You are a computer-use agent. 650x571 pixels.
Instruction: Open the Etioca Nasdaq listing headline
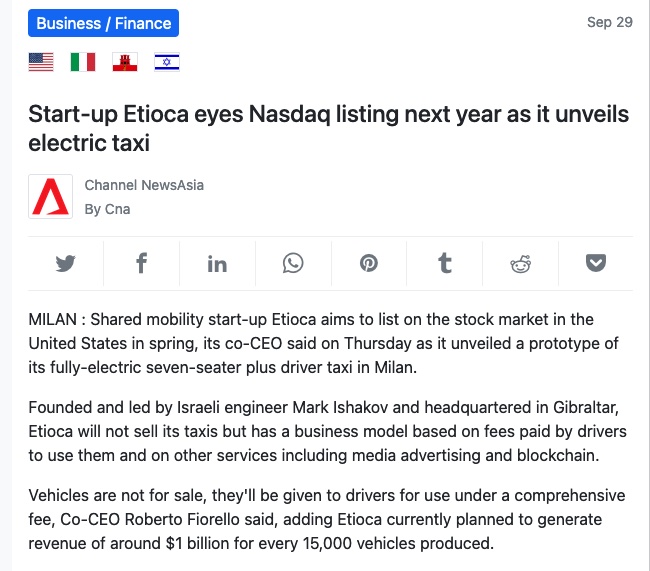(x=329, y=128)
